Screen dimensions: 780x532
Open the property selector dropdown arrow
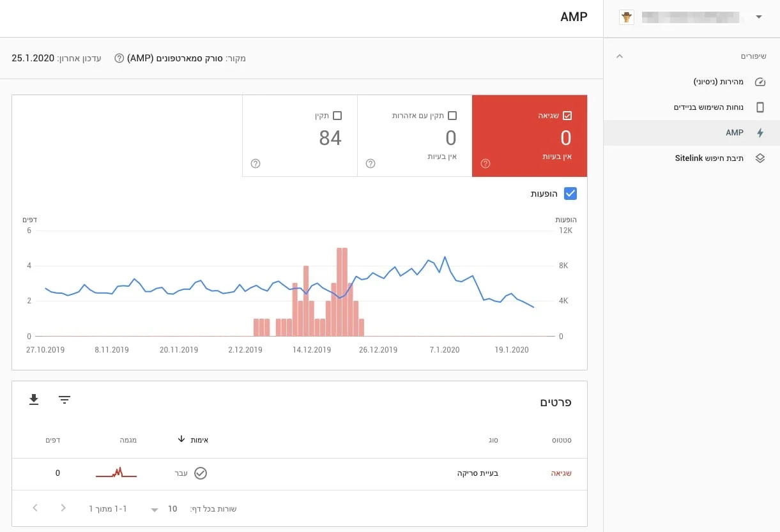point(759,17)
